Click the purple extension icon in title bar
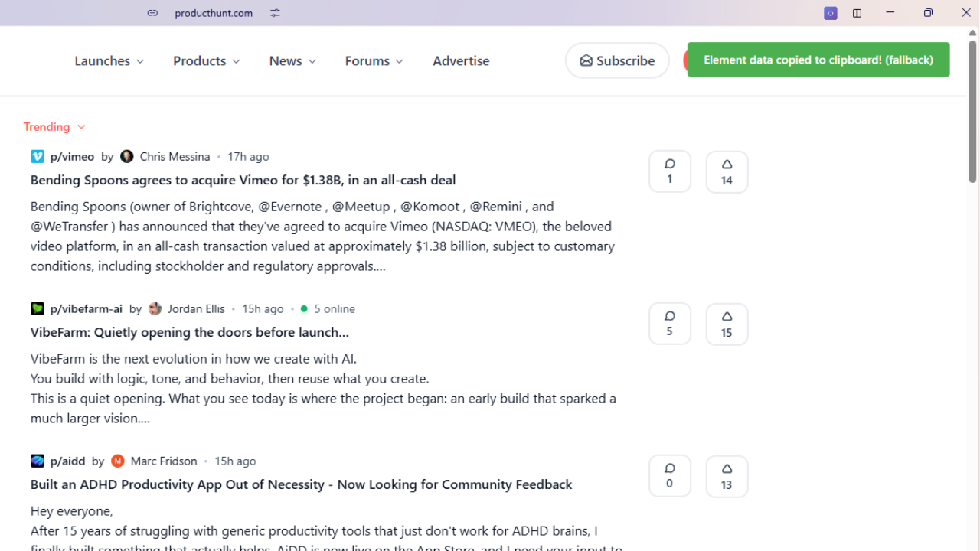Viewport: 980px width, 551px height. [831, 13]
